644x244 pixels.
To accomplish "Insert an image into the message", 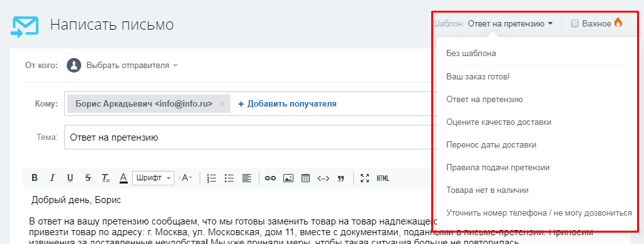I will (x=288, y=178).
